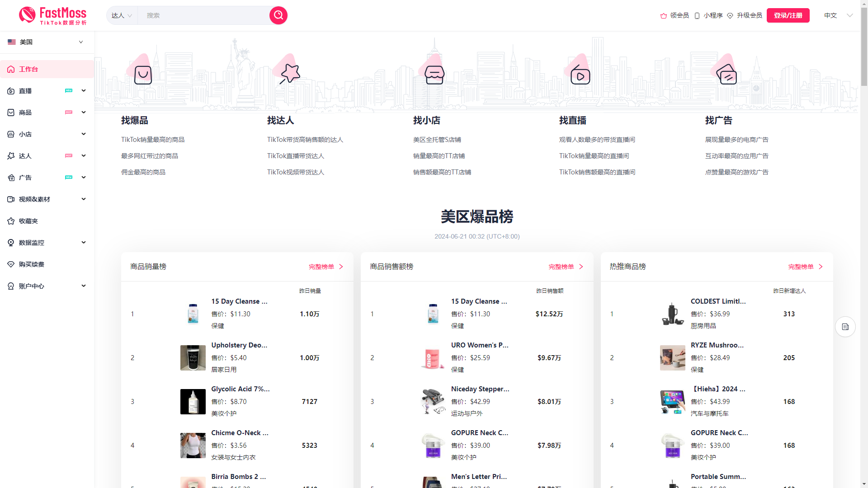Image resolution: width=868 pixels, height=488 pixels.
Task: Click the 找小店 storefront icon
Action: tap(434, 75)
